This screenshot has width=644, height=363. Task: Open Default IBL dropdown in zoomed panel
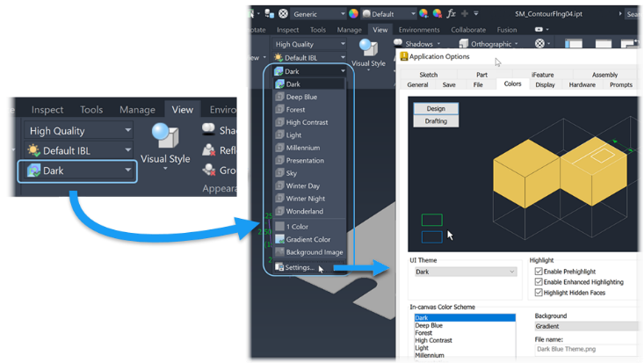(x=77, y=150)
